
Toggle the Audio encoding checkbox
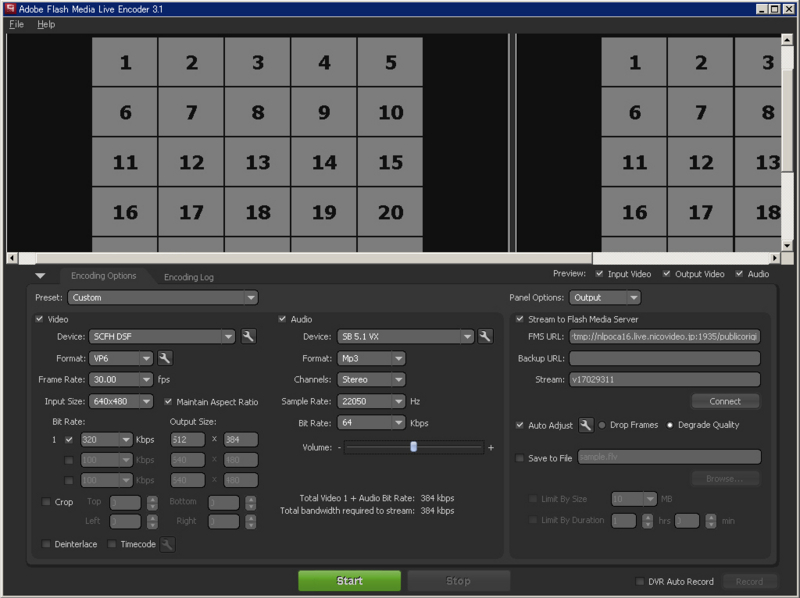[x=282, y=319]
